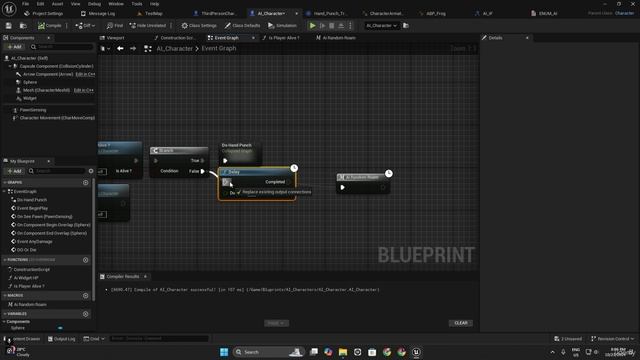Open the Diff dropdown
The height and width of the screenshot is (360, 640).
click(85, 26)
